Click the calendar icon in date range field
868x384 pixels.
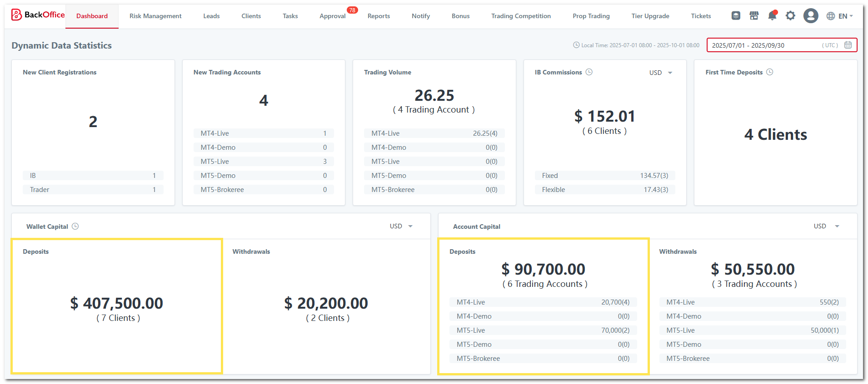(x=848, y=45)
